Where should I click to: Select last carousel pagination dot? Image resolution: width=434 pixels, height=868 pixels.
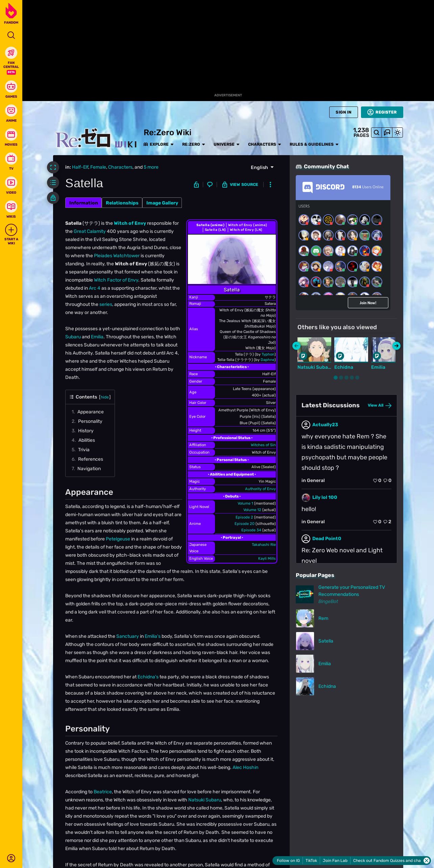(x=357, y=378)
